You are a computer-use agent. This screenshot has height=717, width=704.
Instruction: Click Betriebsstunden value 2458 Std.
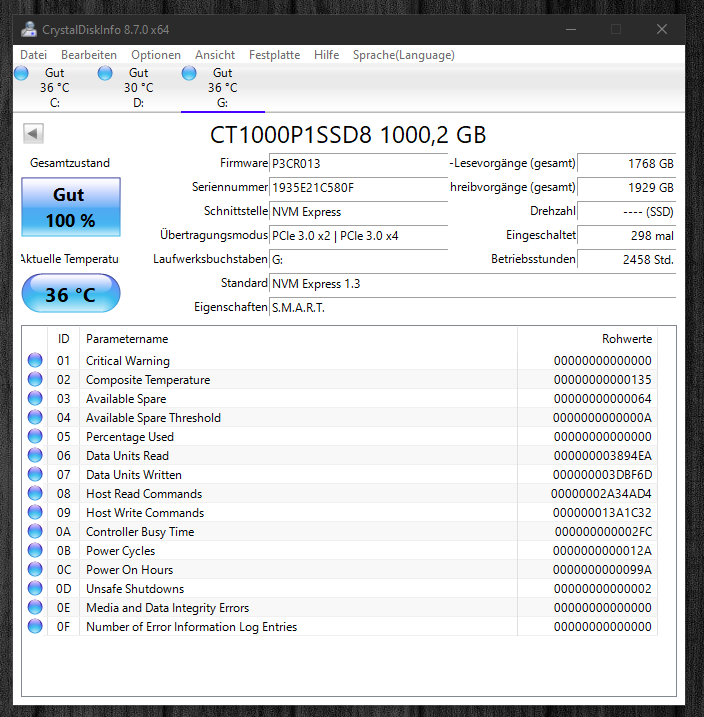626,260
